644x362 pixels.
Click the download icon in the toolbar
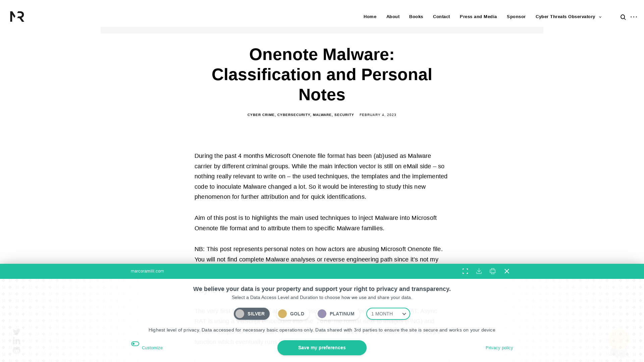(479, 271)
